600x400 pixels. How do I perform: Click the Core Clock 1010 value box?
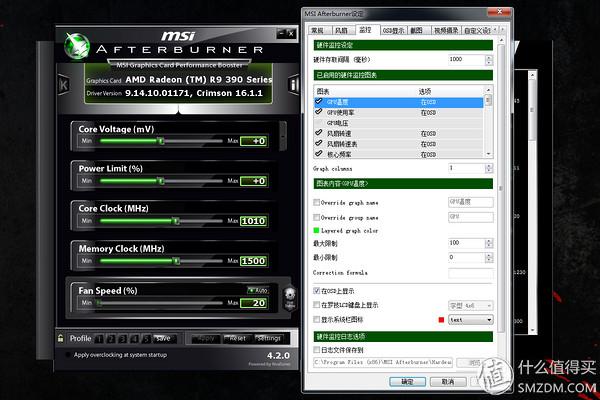point(254,221)
